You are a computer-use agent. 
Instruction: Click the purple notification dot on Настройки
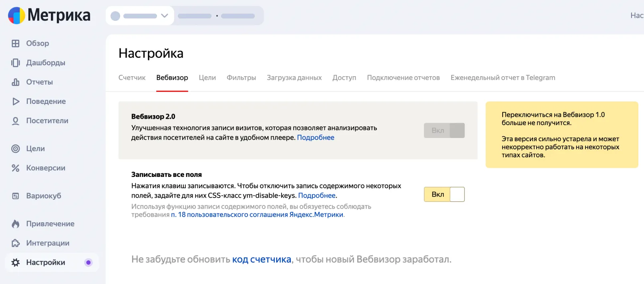coord(89,262)
